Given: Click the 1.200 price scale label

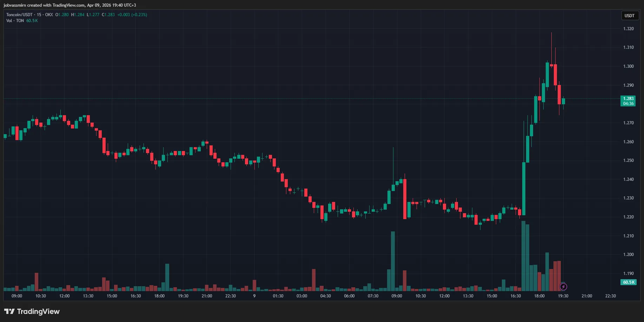Looking at the screenshot, I should 628,255.
